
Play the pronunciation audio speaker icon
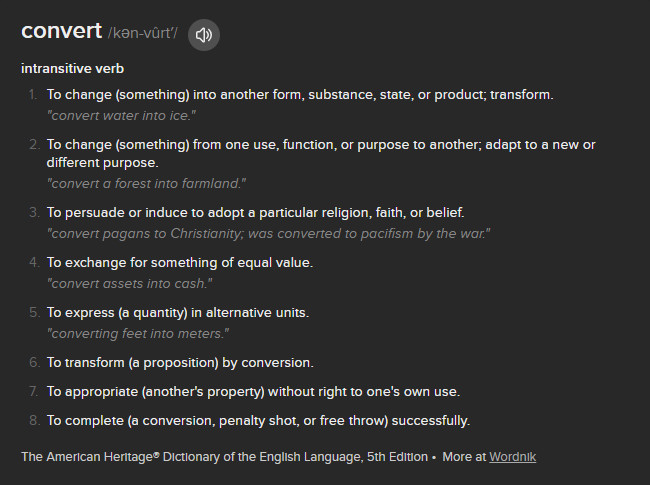204,35
